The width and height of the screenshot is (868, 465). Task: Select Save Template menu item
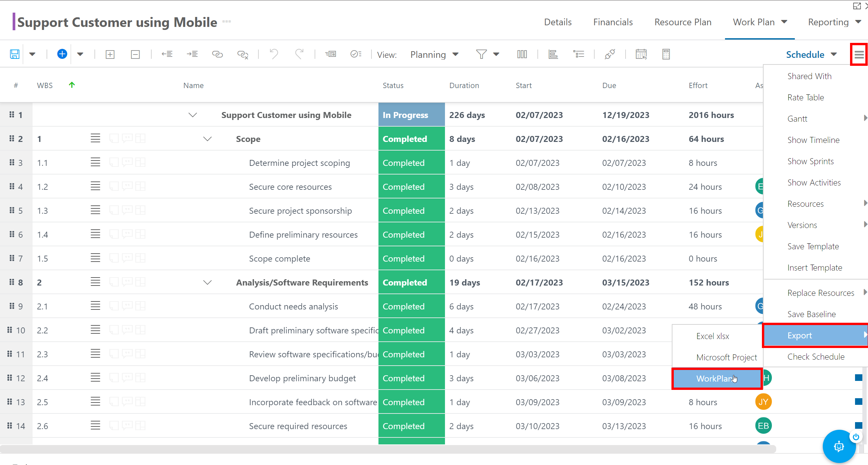815,246
